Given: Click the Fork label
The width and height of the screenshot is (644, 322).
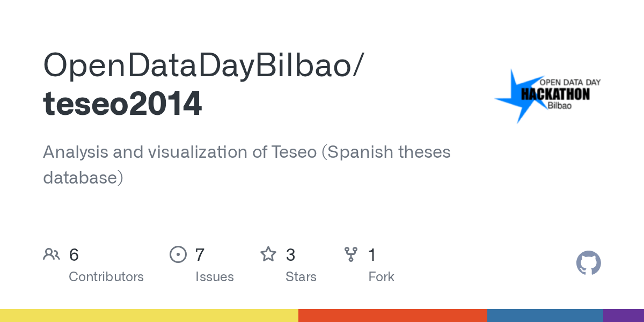Looking at the screenshot, I should (382, 277).
